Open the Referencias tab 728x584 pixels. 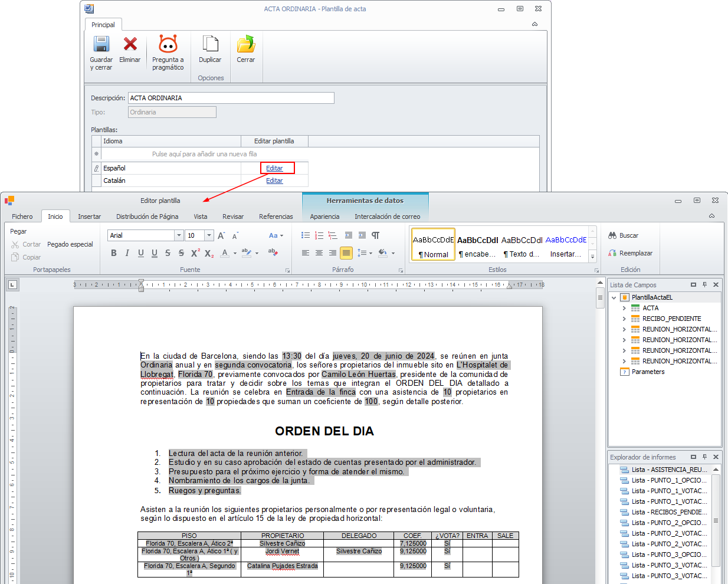click(x=276, y=216)
